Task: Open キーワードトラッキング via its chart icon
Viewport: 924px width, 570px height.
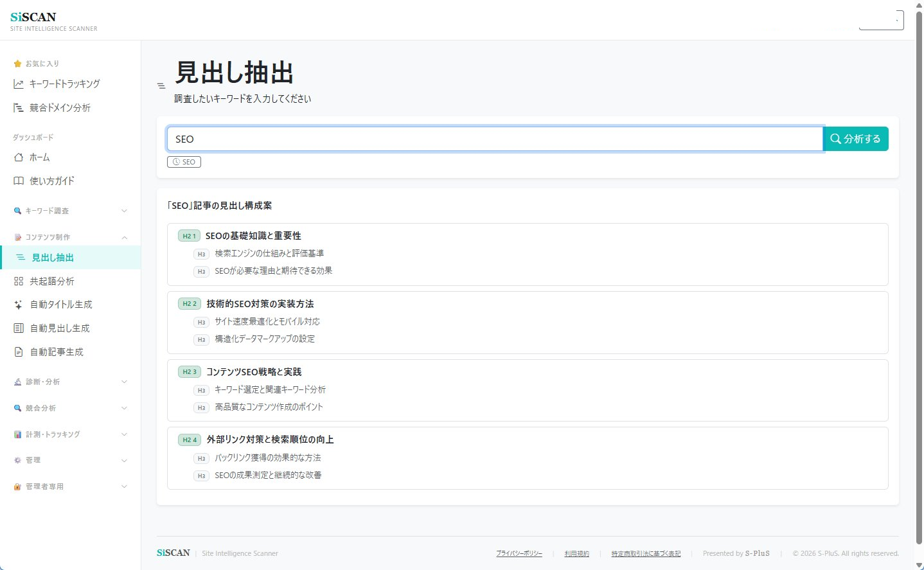Action: click(x=19, y=84)
